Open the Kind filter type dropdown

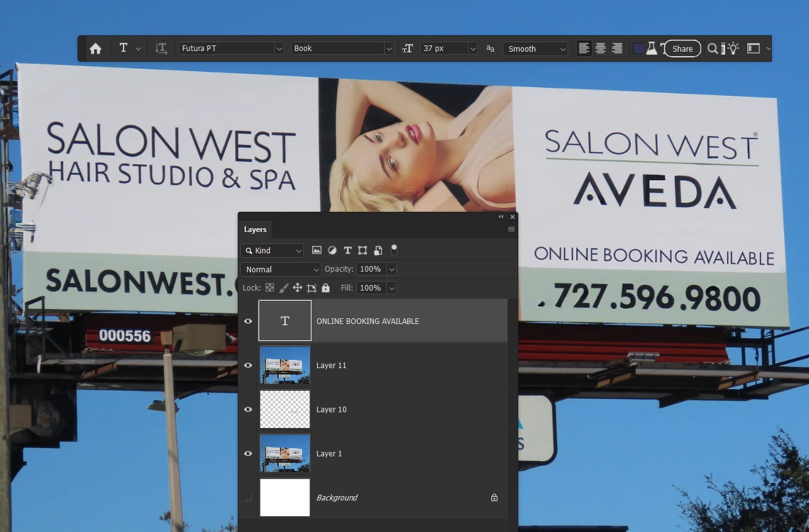[x=272, y=251]
